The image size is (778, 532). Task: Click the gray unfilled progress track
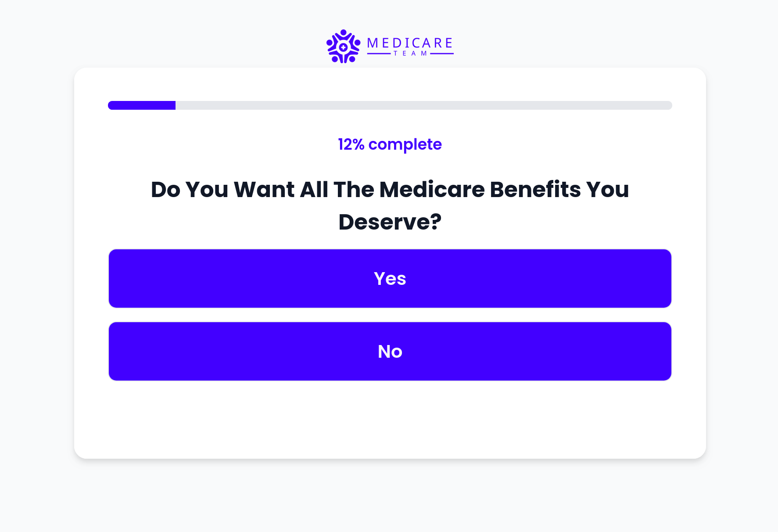click(x=417, y=105)
